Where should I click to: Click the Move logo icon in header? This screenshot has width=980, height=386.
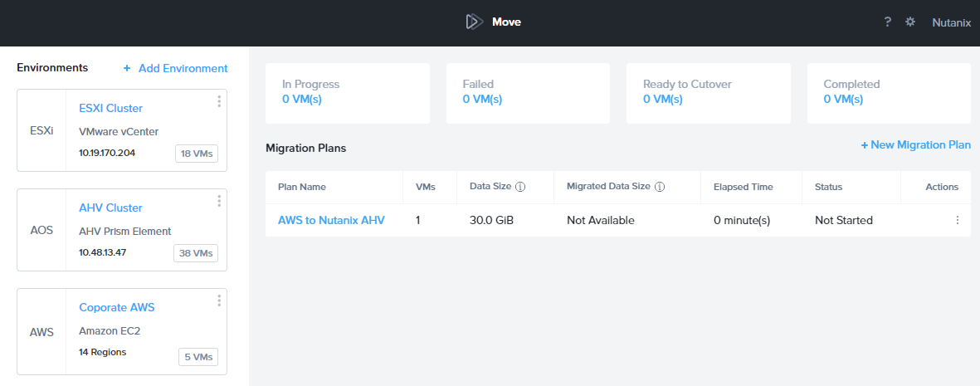[474, 22]
